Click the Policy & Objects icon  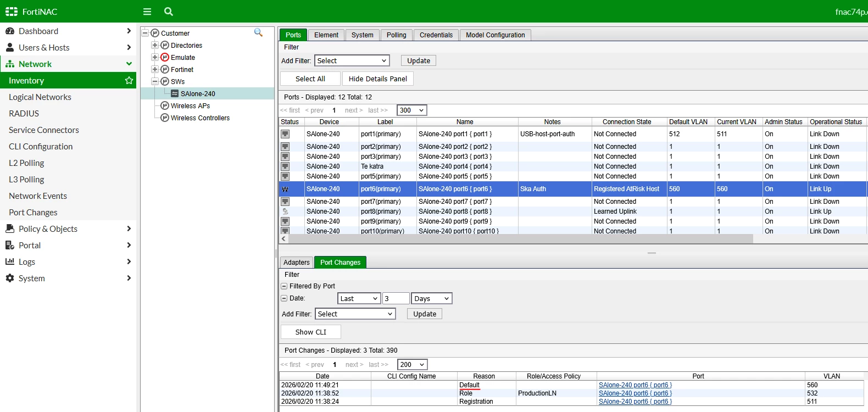click(10, 229)
